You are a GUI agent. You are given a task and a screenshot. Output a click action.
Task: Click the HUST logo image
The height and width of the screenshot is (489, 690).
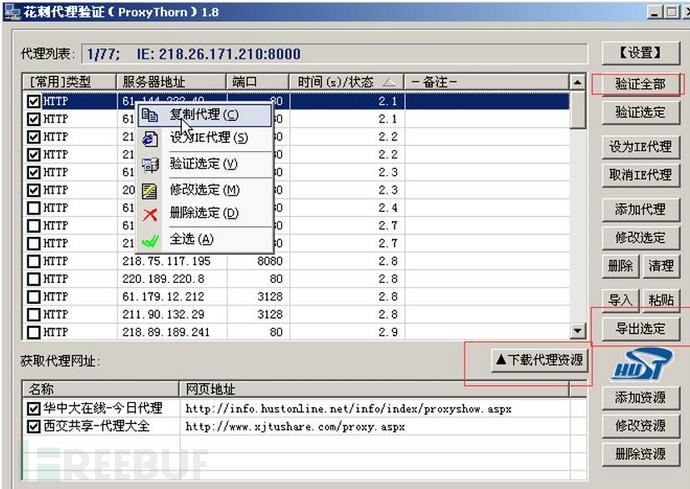coord(642,364)
